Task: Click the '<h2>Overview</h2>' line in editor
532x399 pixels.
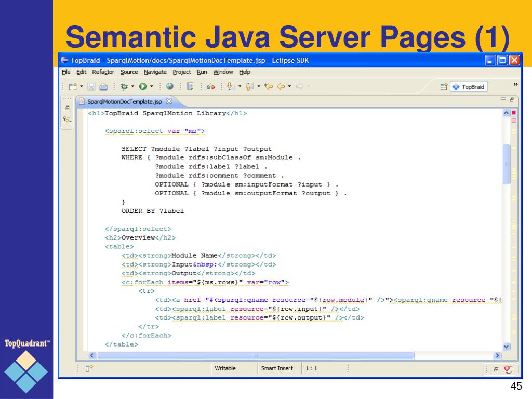Action: coord(140,237)
